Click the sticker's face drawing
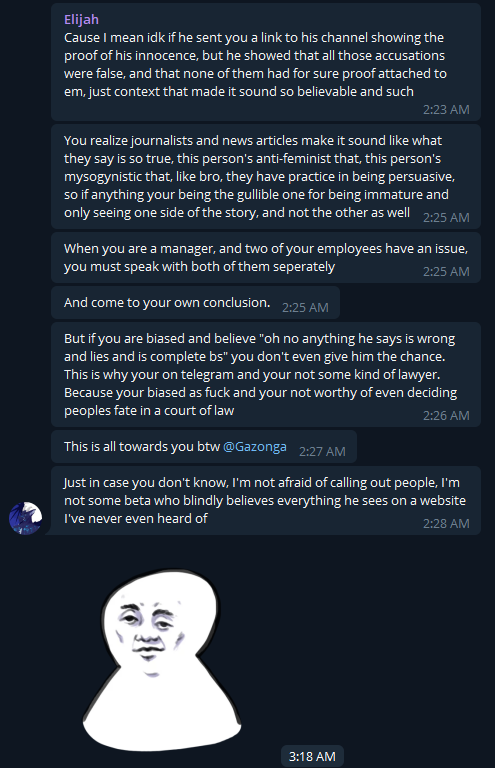This screenshot has width=495, height=768. point(151,634)
